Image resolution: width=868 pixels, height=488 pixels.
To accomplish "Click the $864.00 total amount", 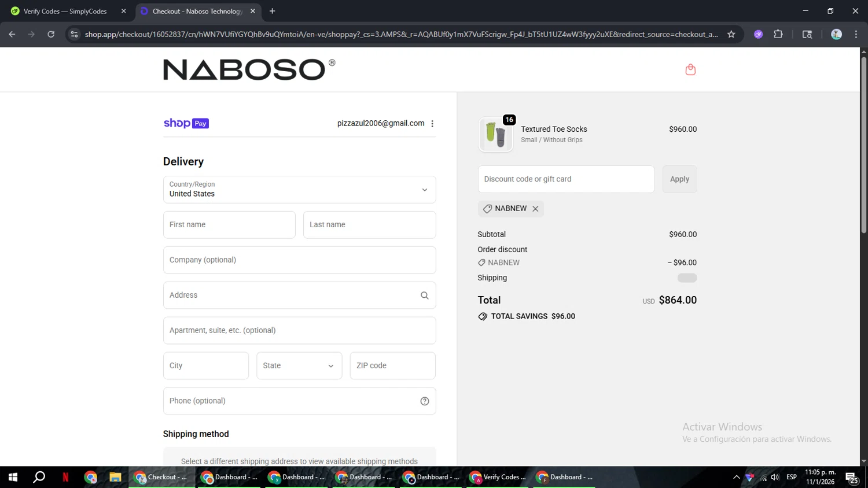I will 678,300.
